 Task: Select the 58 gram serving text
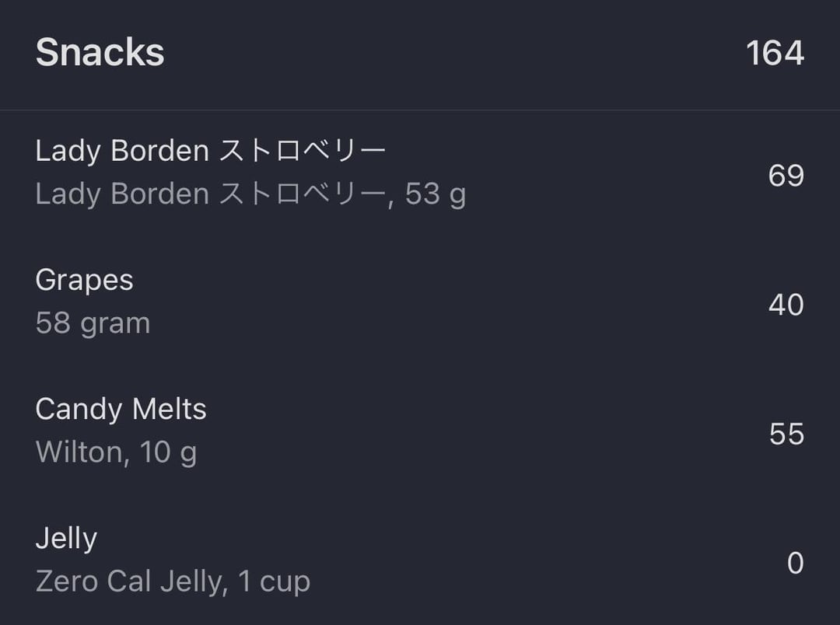pos(93,323)
